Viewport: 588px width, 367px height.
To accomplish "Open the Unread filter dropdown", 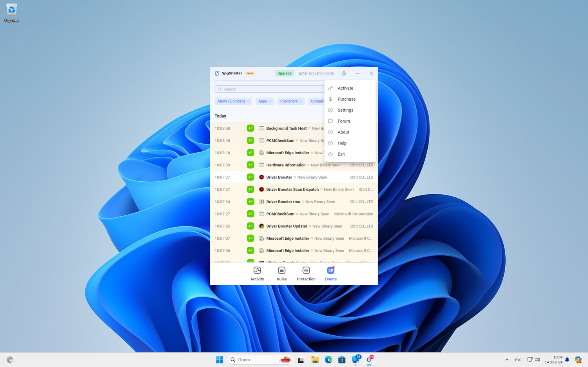I will click(x=316, y=101).
